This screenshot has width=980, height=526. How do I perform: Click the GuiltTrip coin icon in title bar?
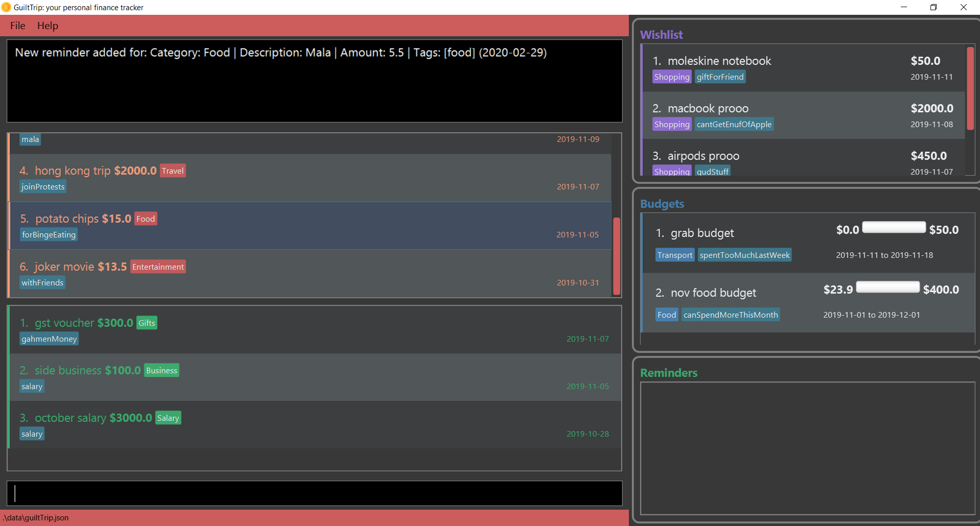(x=6, y=7)
